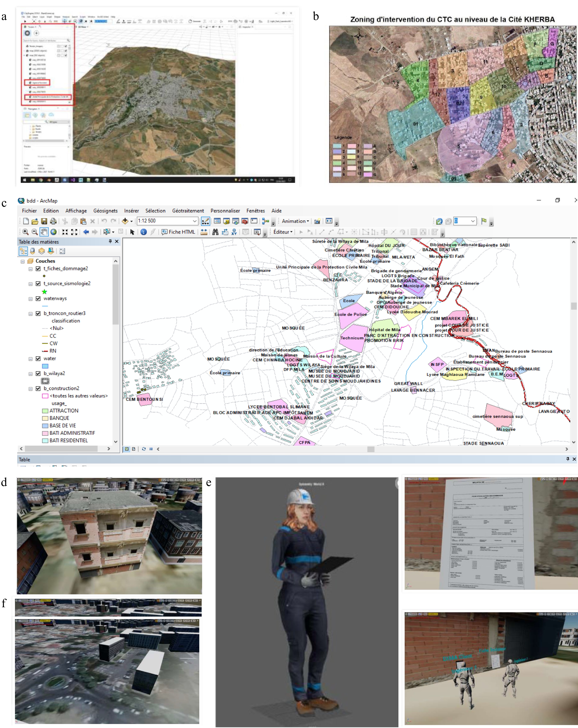Open the Sélection menu

155,211
